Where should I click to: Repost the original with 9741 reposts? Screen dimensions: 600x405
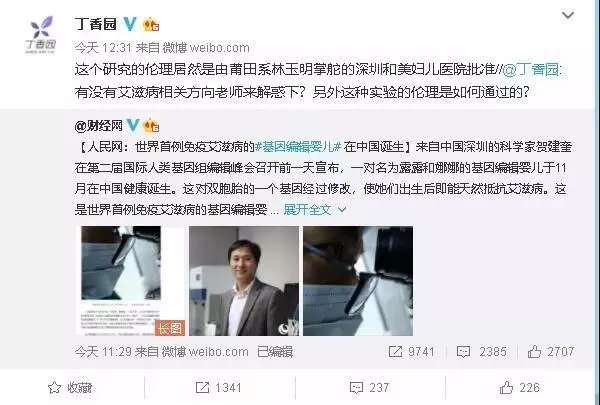pos(411,351)
